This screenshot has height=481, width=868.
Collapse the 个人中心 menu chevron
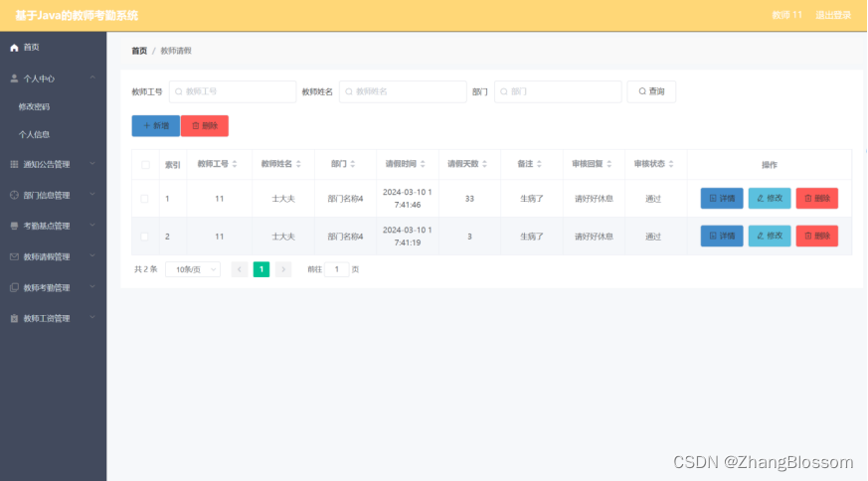(x=92, y=79)
